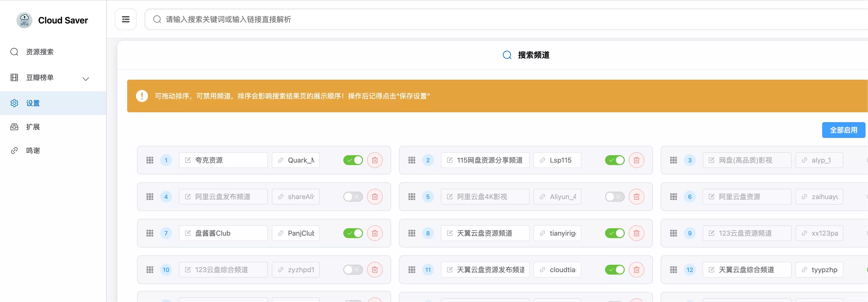Edit channel name field 天翼云盘综合频道

coord(747,270)
